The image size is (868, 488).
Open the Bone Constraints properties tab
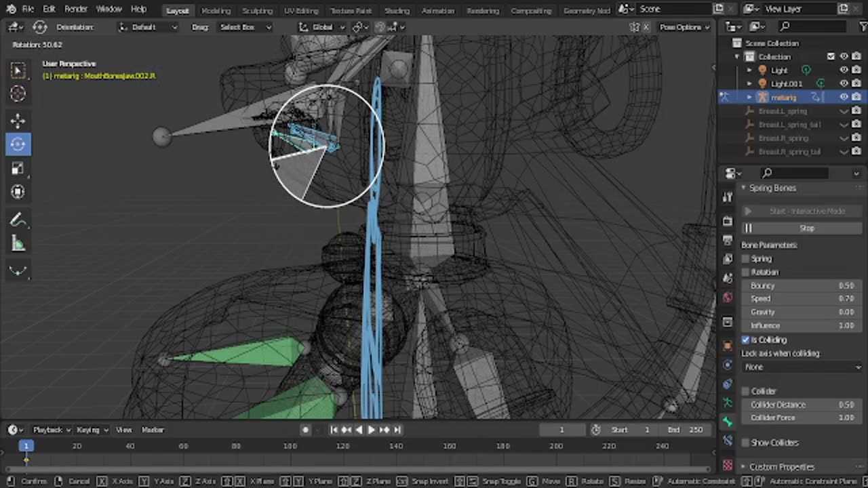[728, 441]
